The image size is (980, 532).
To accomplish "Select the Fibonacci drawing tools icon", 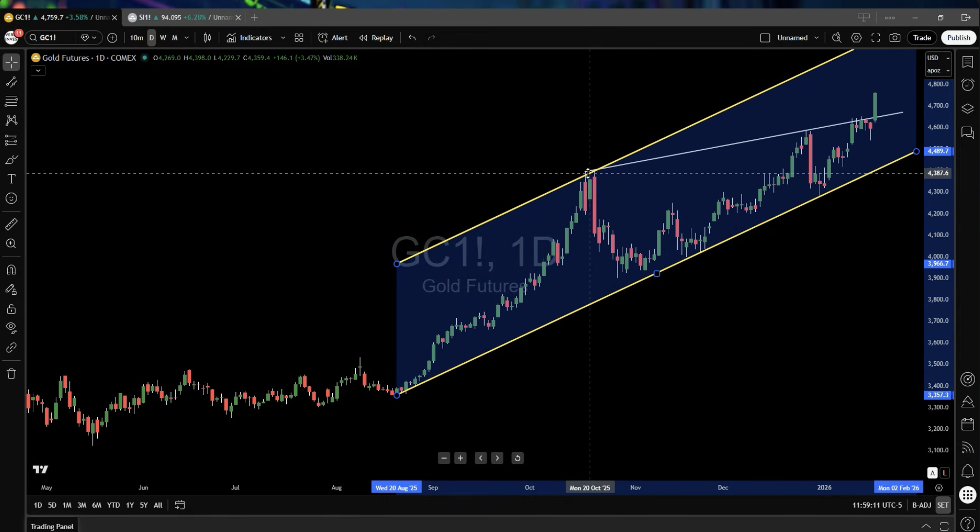I will 11,101.
